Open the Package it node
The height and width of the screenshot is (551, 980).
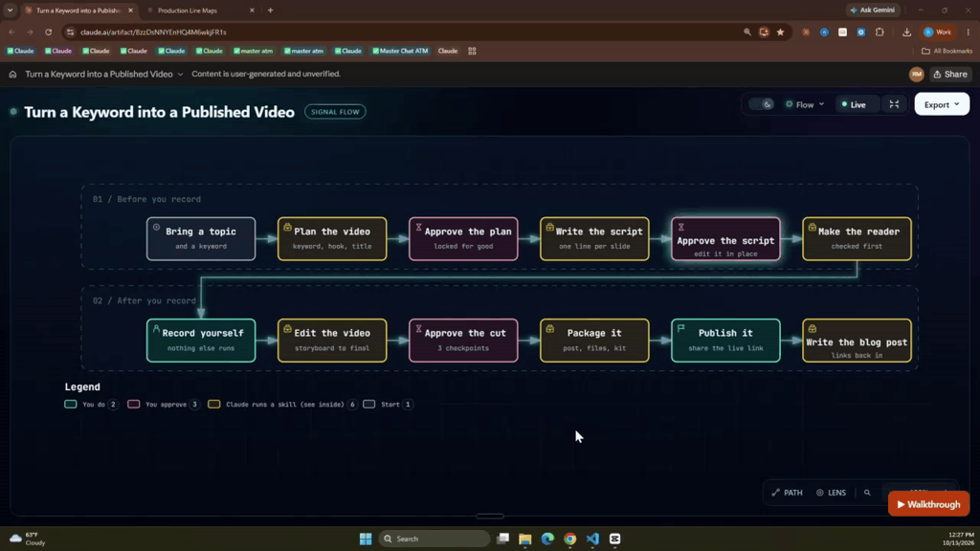[x=594, y=341]
